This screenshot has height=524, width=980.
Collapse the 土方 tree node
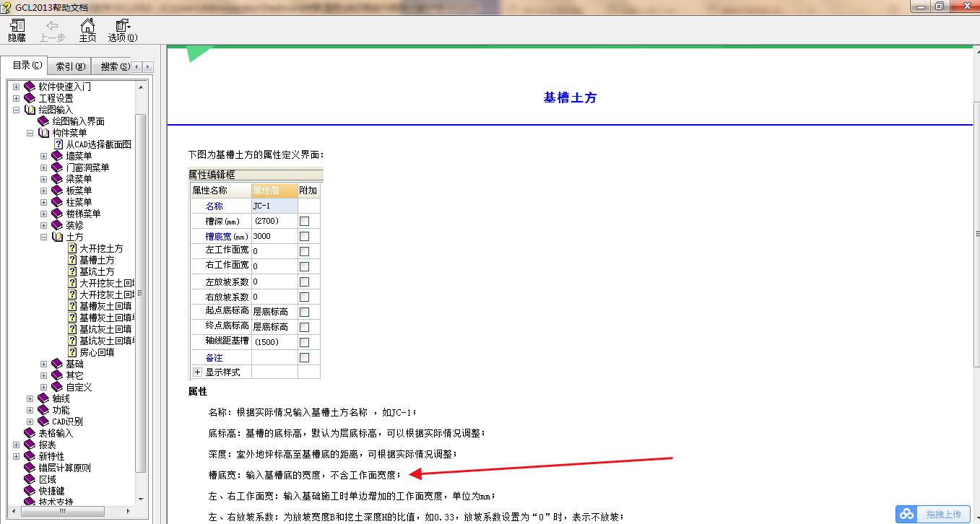click(x=43, y=237)
